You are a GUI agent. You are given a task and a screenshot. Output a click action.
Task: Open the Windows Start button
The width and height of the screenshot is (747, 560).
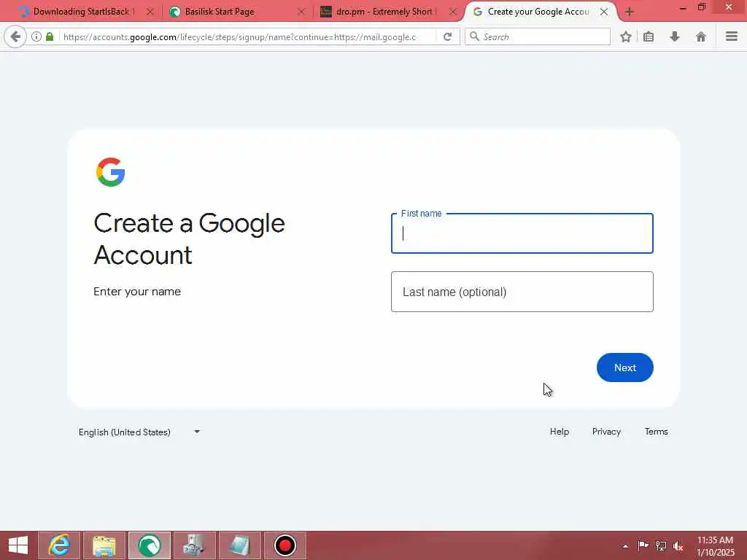(x=18, y=545)
